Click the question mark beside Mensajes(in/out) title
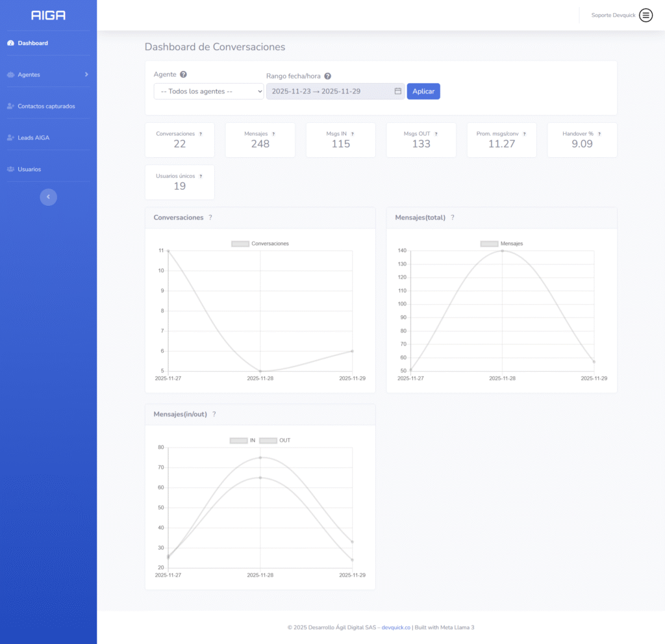Viewport: 665px width, 644px height. tap(214, 414)
